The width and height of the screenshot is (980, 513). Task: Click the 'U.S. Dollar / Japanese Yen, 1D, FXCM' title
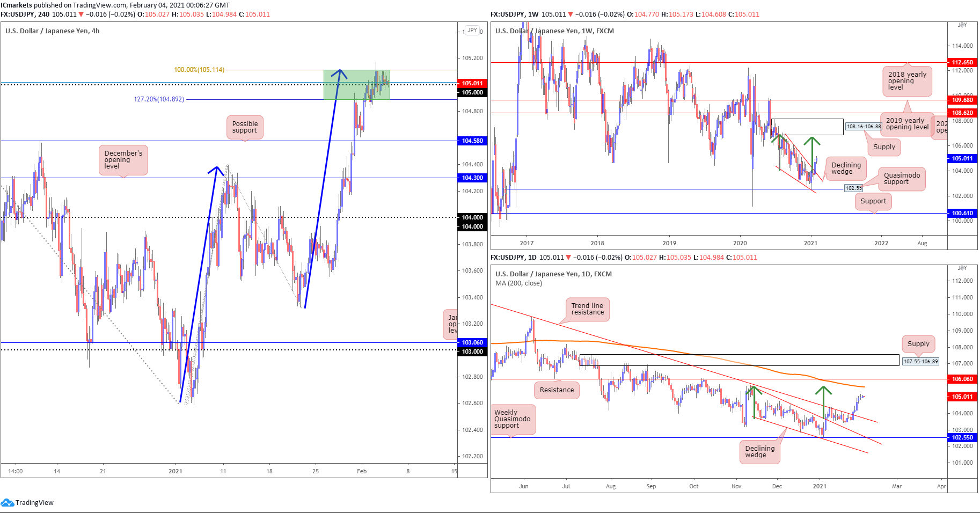tap(553, 274)
